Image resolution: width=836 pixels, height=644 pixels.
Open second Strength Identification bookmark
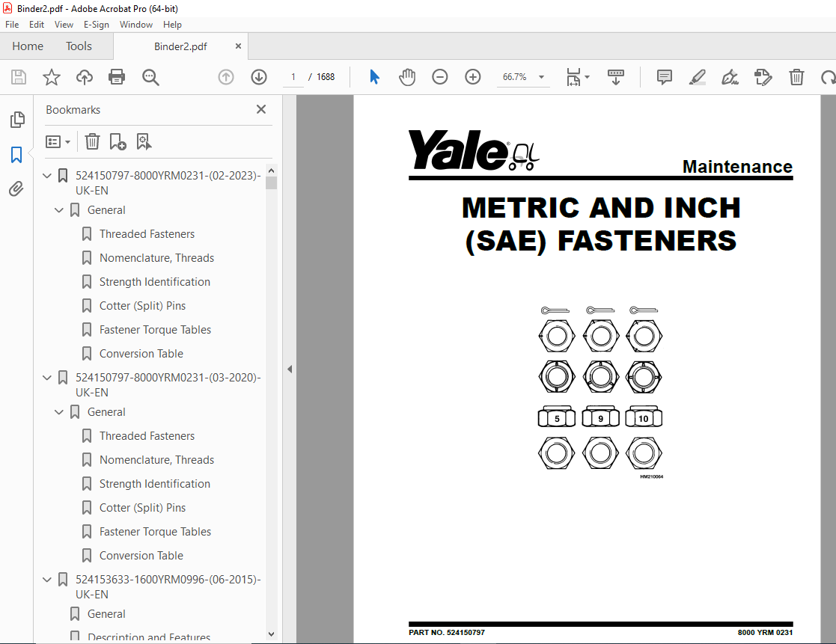(x=155, y=484)
